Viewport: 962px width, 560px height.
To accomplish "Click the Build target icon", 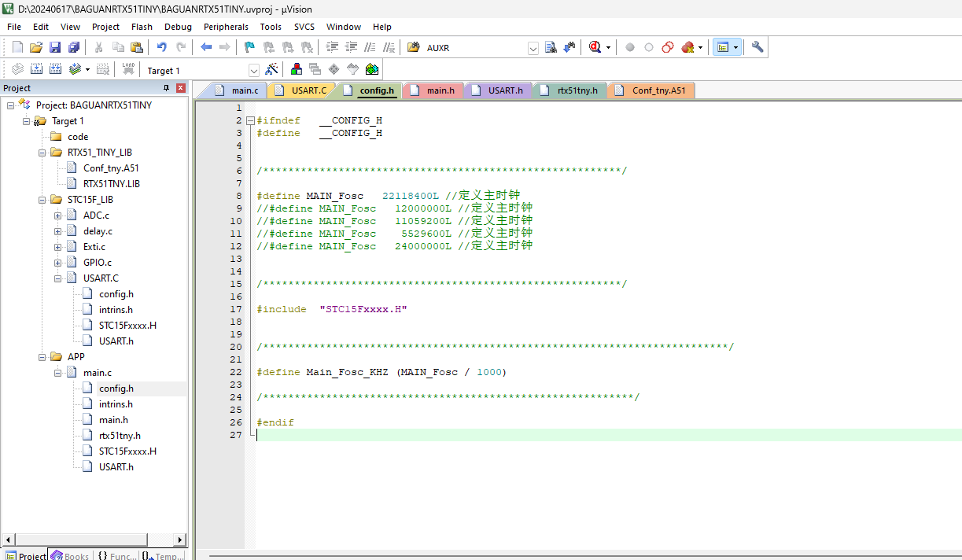I will point(36,69).
